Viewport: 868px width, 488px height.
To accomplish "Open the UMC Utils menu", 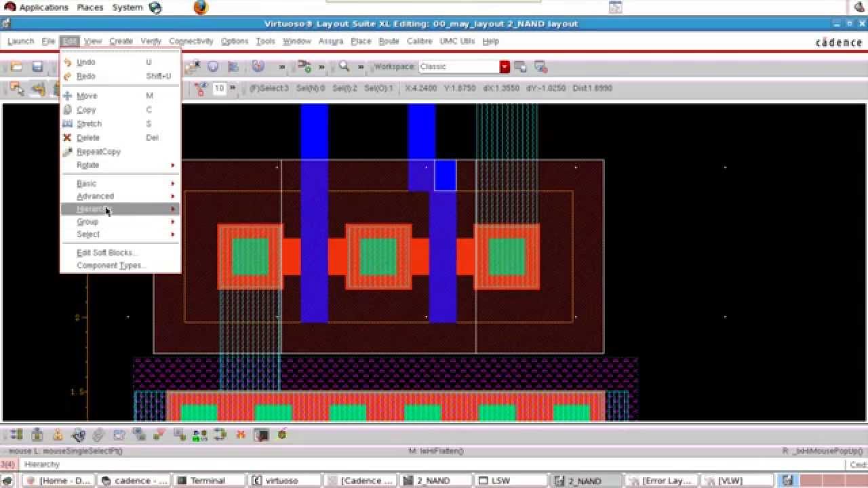I will pyautogui.click(x=457, y=41).
